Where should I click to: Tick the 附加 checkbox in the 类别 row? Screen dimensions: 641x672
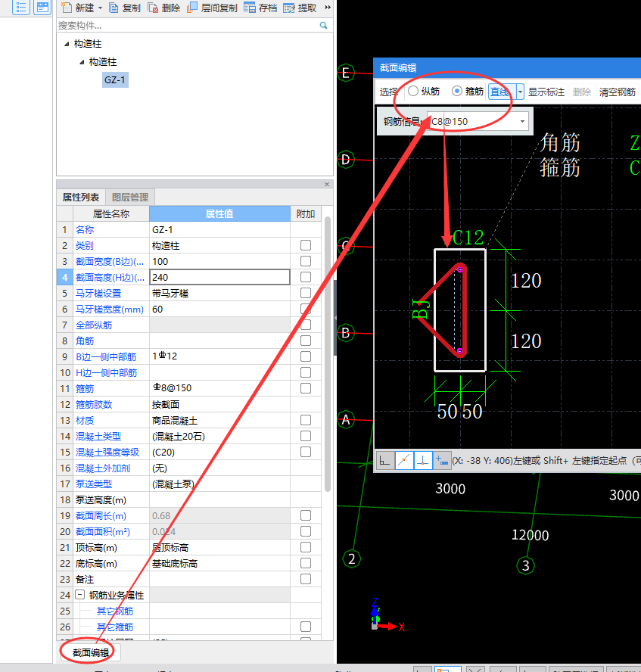click(x=306, y=245)
